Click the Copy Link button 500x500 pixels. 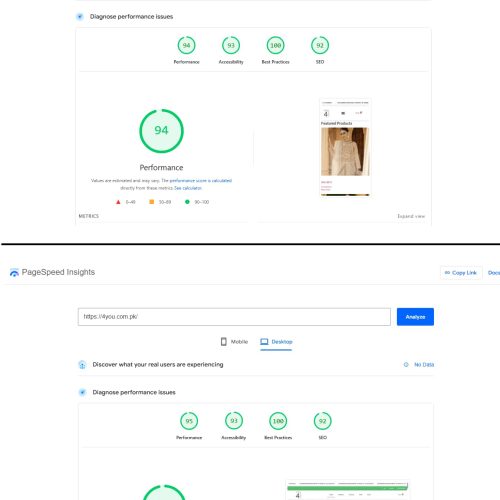(461, 273)
